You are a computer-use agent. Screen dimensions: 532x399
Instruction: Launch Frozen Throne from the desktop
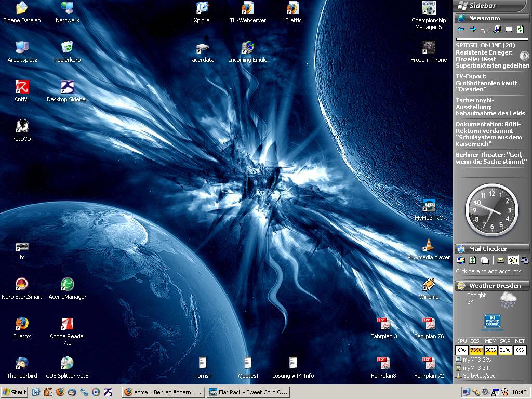(429, 52)
